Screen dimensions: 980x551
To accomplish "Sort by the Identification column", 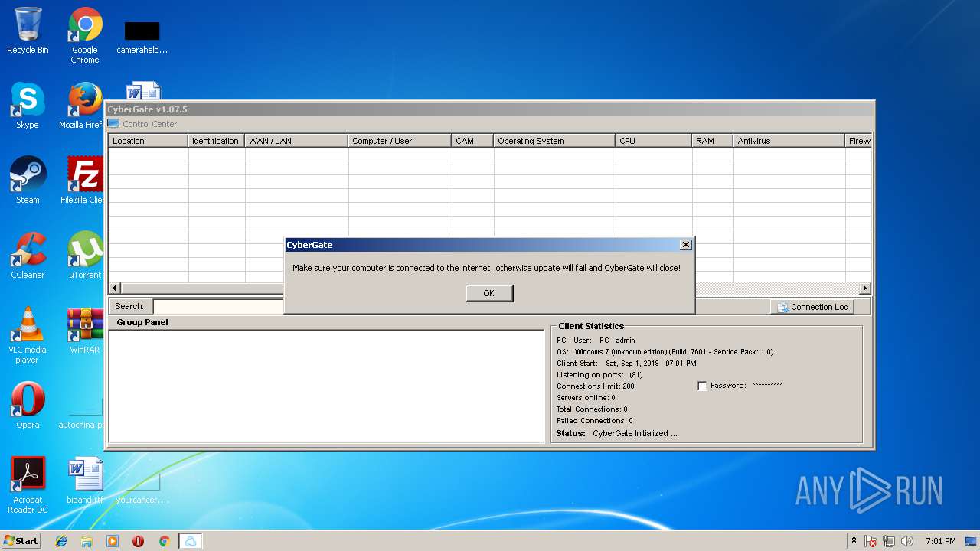I will click(x=216, y=141).
